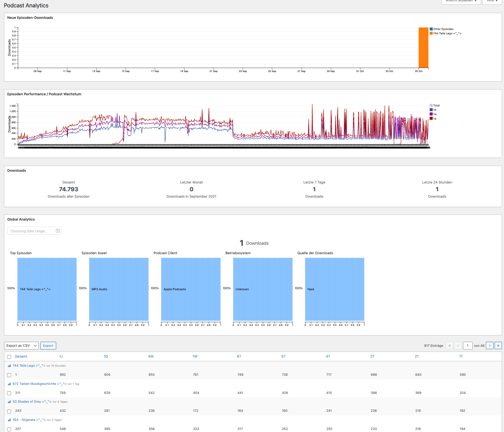Click the calendar icon in the date range field

point(58,231)
